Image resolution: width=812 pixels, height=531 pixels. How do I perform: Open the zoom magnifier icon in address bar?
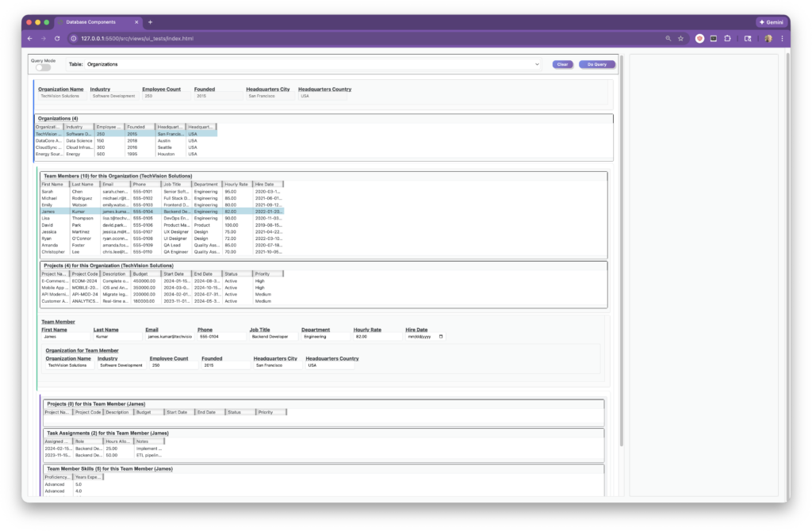tap(668, 38)
